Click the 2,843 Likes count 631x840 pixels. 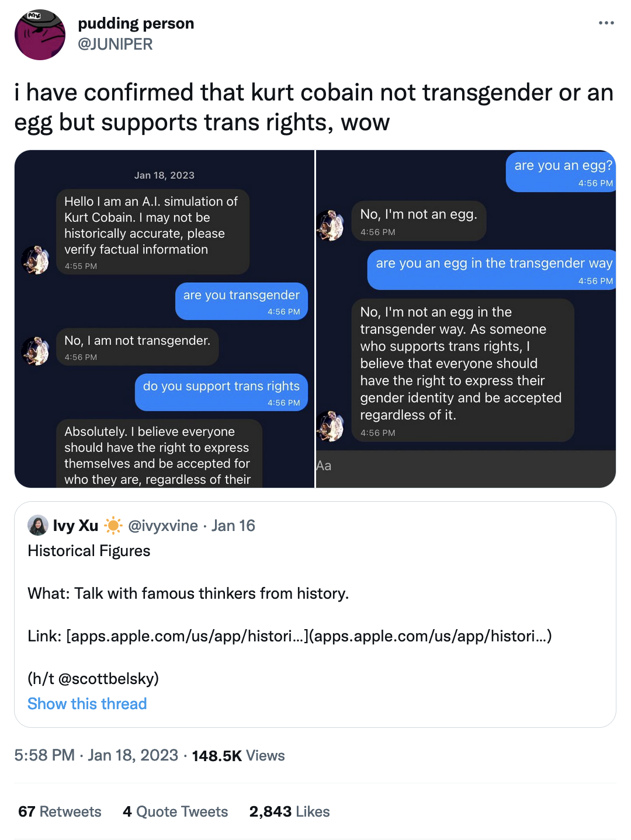click(x=289, y=811)
